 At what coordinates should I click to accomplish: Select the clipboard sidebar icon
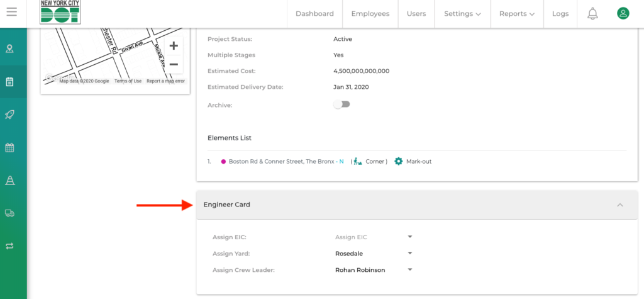pyautogui.click(x=10, y=82)
